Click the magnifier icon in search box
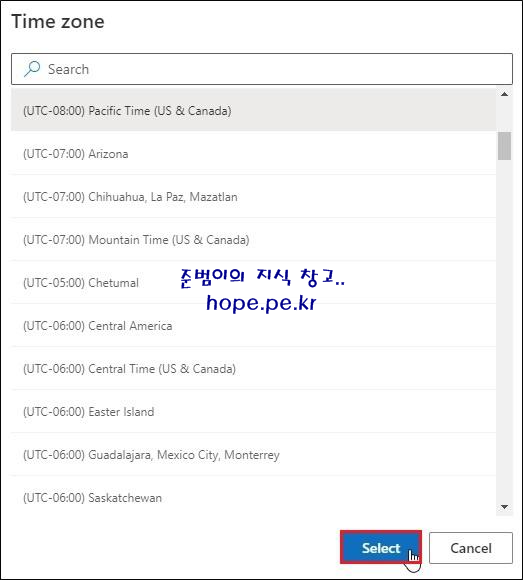Viewport: 523px width, 580px height. (x=32, y=68)
